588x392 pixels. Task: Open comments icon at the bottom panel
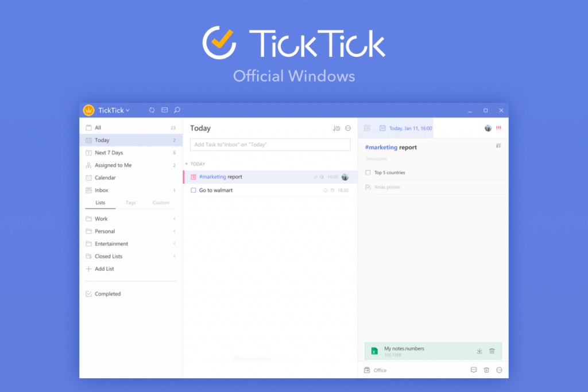pos(474,370)
